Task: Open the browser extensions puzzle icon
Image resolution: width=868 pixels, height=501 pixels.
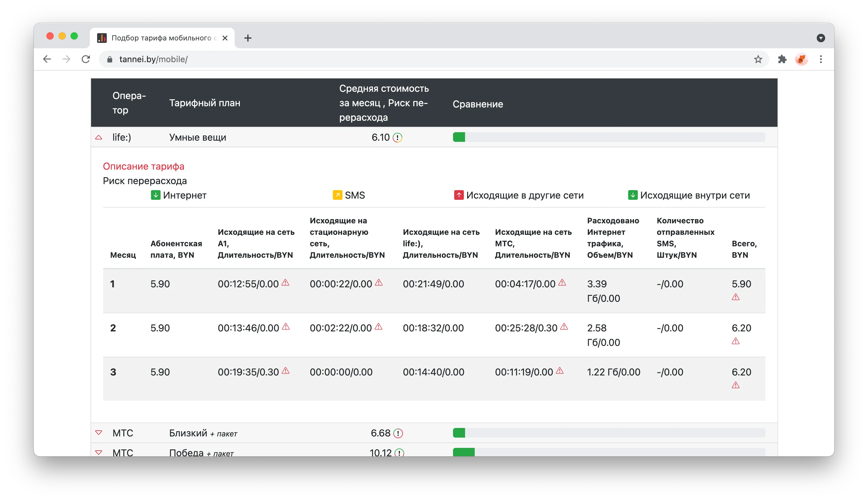Action: 782,59
